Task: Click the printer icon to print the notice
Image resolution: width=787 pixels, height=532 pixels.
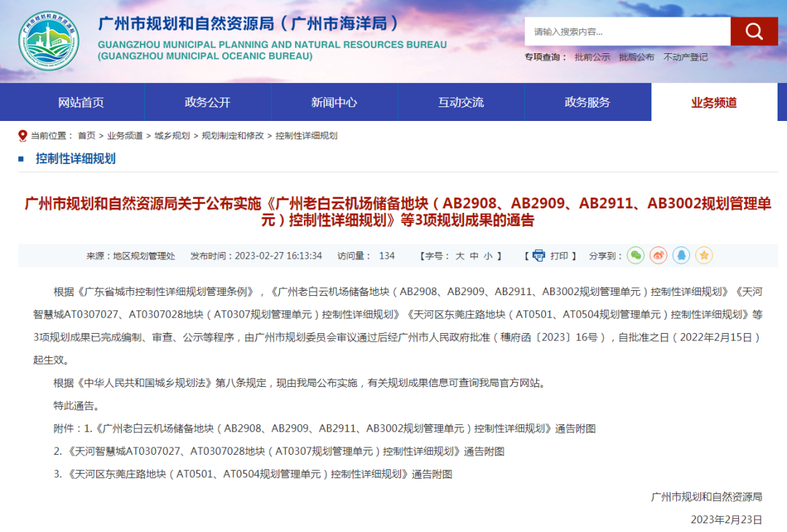Action: pyautogui.click(x=539, y=256)
